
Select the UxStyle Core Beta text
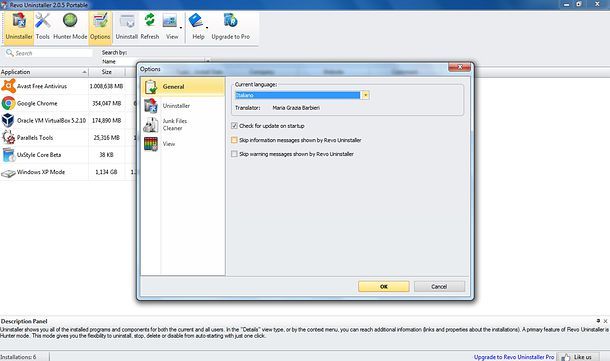tap(39, 155)
